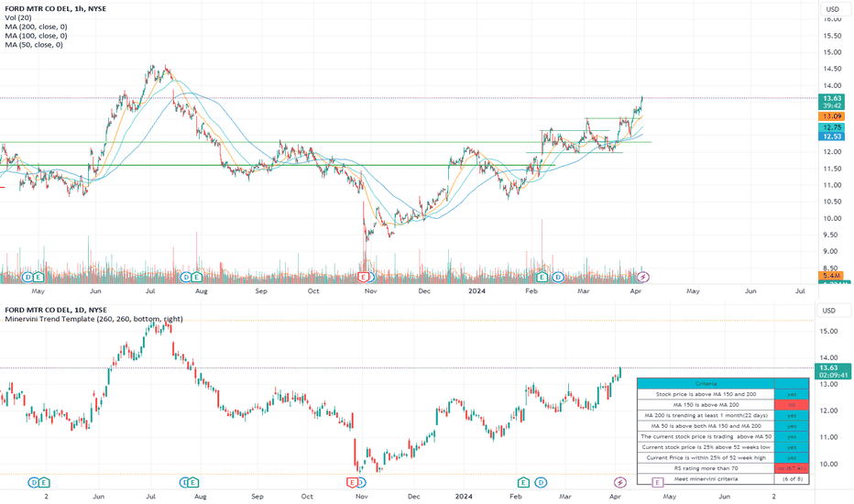854x504 pixels.
Task: Click 'Meet minervini criteria' row
Action: (706, 479)
